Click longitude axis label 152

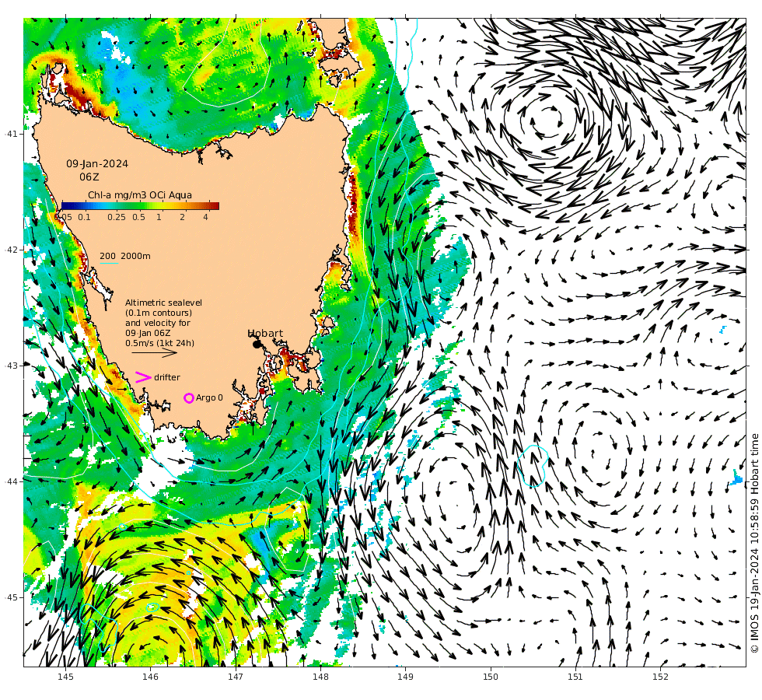(x=660, y=677)
